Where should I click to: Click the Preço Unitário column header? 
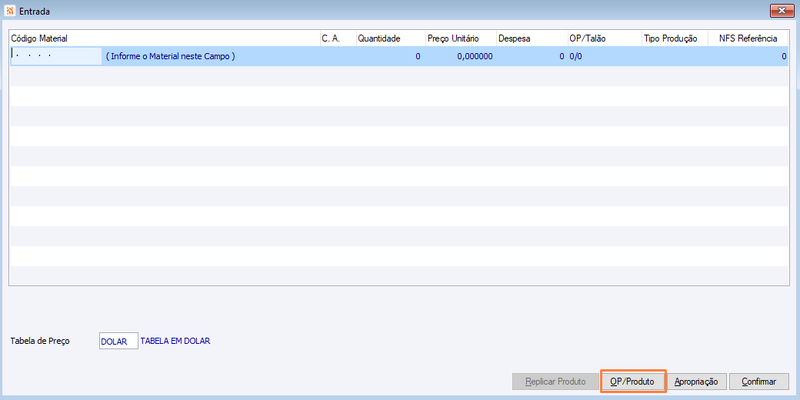point(460,38)
